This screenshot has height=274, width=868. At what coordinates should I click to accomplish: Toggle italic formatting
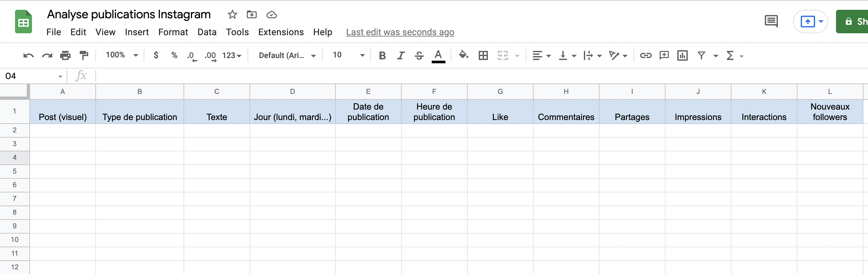tap(401, 55)
